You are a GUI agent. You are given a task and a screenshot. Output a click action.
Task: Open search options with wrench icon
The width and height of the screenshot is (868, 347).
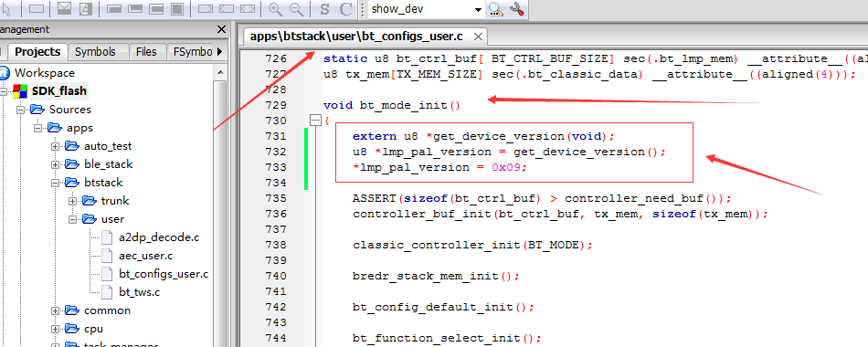(516, 9)
